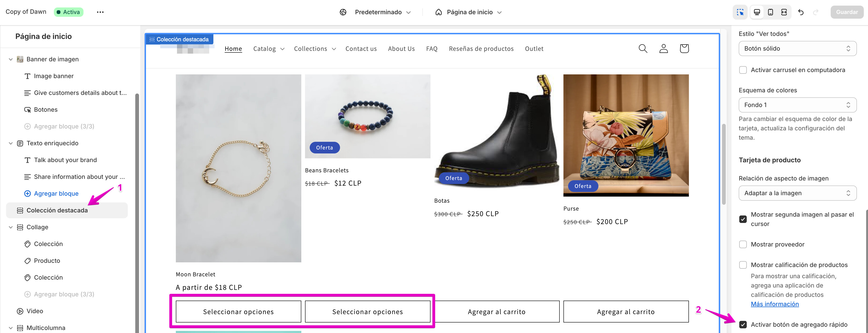Image resolution: width=868 pixels, height=333 pixels.
Task: Open the shopping cart icon
Action: [x=684, y=49]
